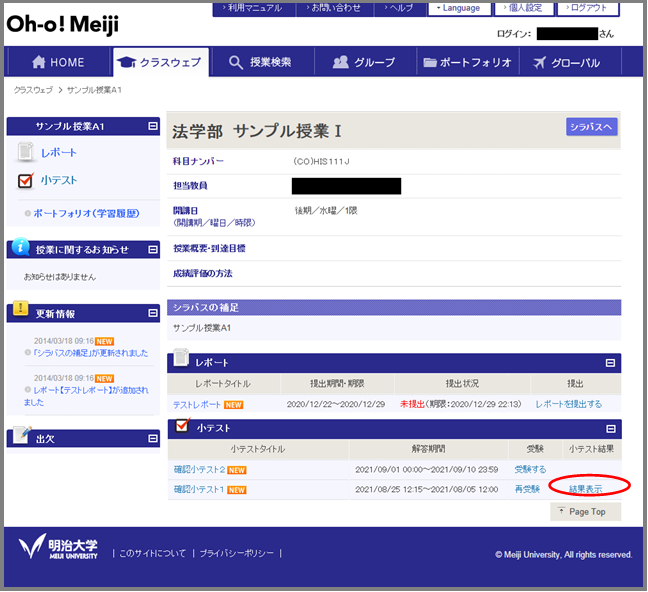
Task: Switch to the 授業検索 tab
Action: 262,62
